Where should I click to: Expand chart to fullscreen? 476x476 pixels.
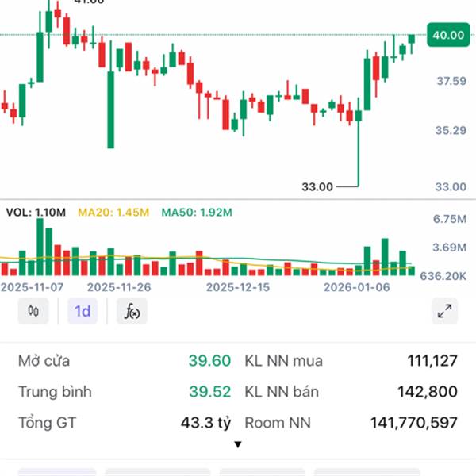tap(444, 311)
